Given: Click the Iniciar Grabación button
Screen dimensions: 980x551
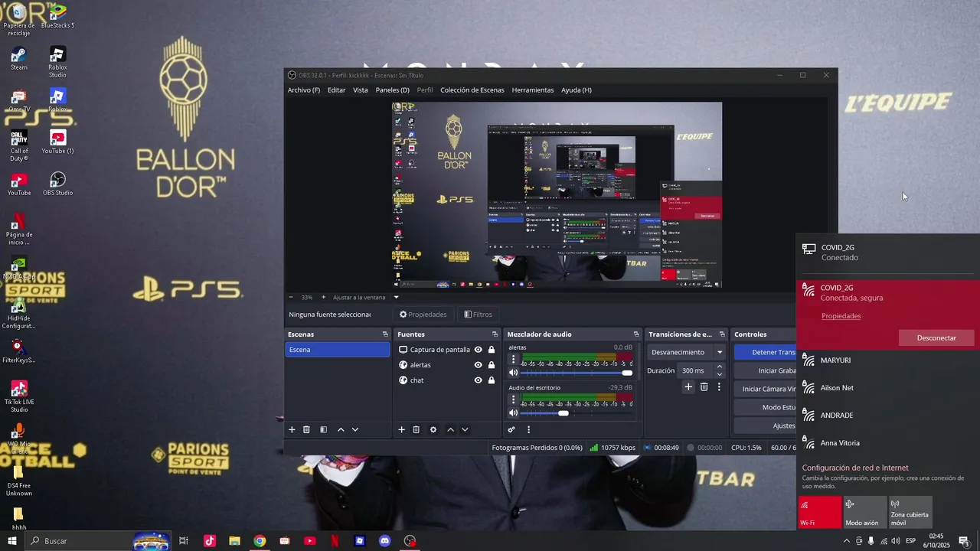Looking at the screenshot, I should click(764, 370).
